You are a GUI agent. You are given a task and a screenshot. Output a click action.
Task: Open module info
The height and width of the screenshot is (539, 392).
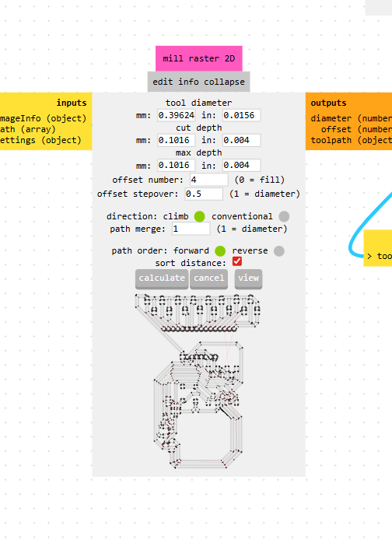188,82
